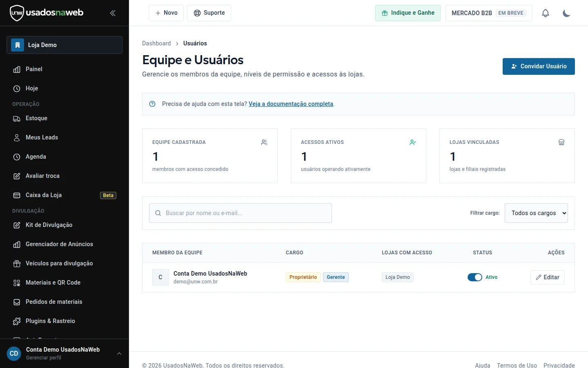This screenshot has height=368, width=588.
Task: Click the Proprietário role badge
Action: click(303, 277)
